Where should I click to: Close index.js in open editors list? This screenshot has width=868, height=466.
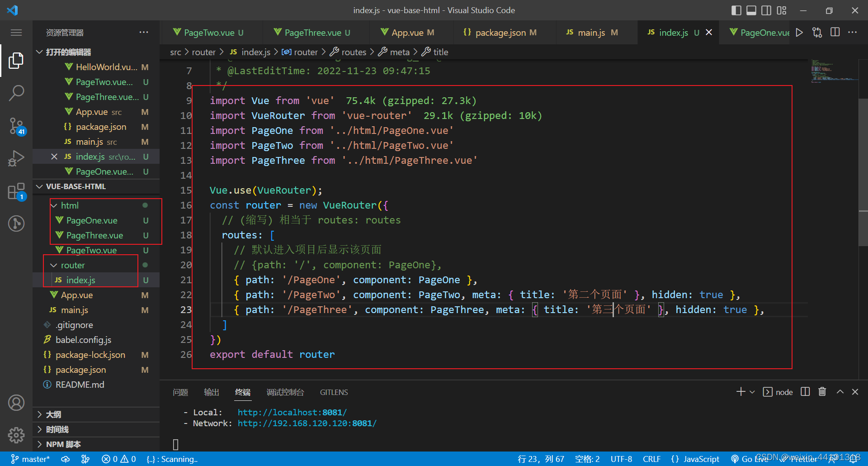[54, 157]
